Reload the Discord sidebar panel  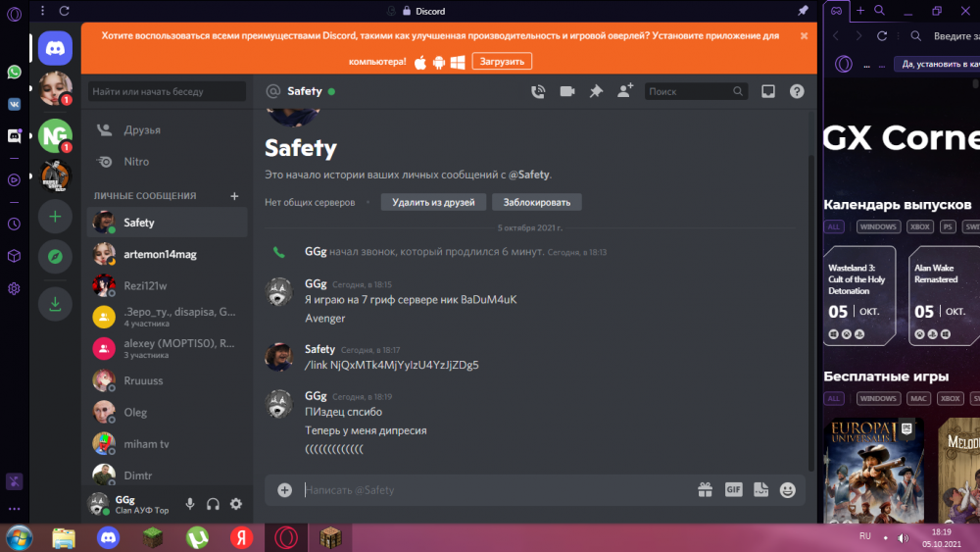64,11
